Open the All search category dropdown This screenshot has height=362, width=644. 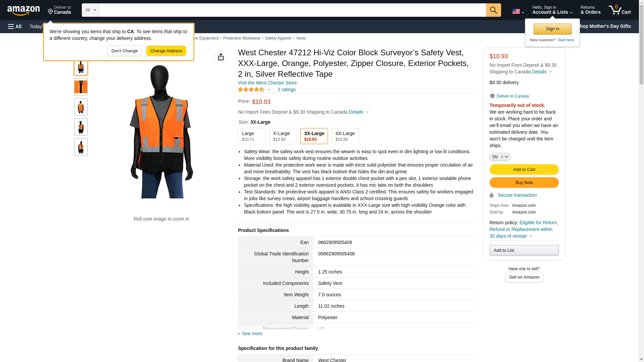(x=90, y=10)
